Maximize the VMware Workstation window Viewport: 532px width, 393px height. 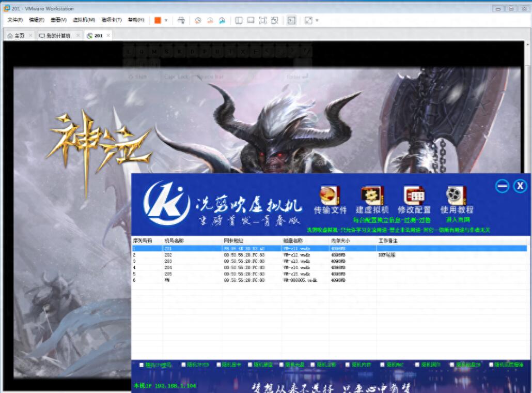[x=511, y=9]
